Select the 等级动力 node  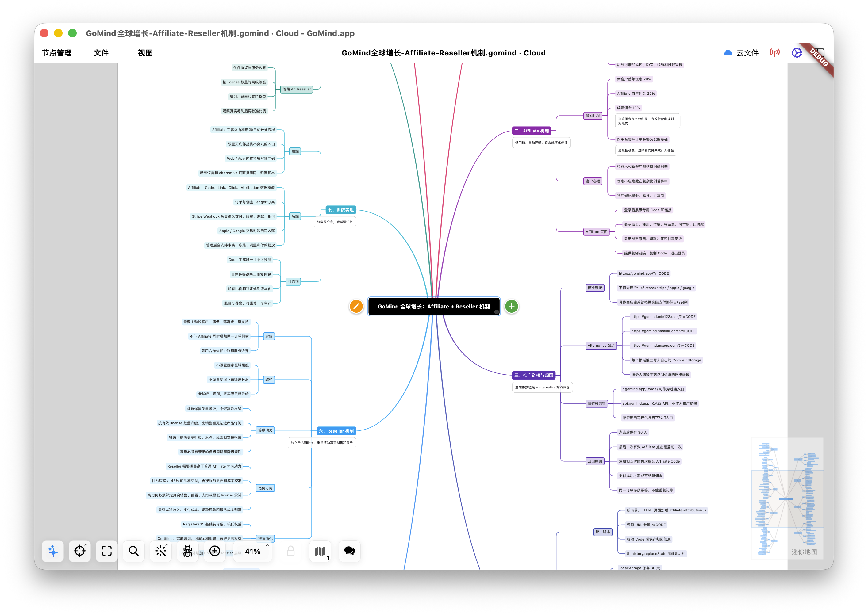[x=265, y=430]
